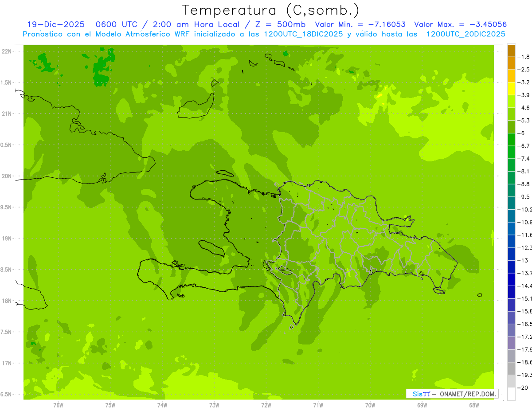
Task: Click the time label 0600 UTC
Action: click(117, 24)
